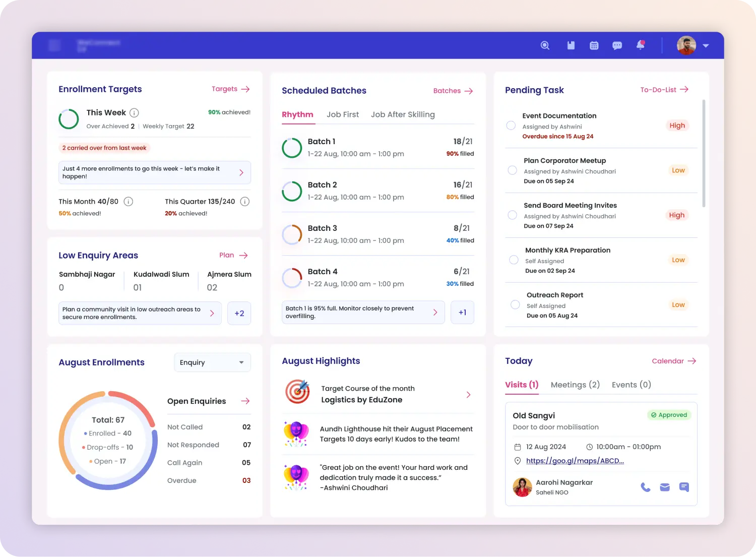Switch to the Job First tab
Image resolution: width=756 pixels, height=557 pixels.
click(x=343, y=114)
